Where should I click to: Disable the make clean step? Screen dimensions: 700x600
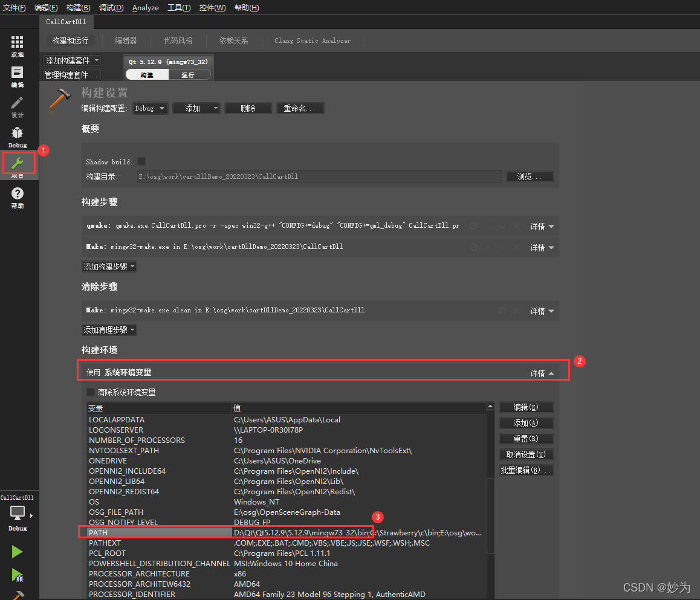pyautogui.click(x=502, y=311)
